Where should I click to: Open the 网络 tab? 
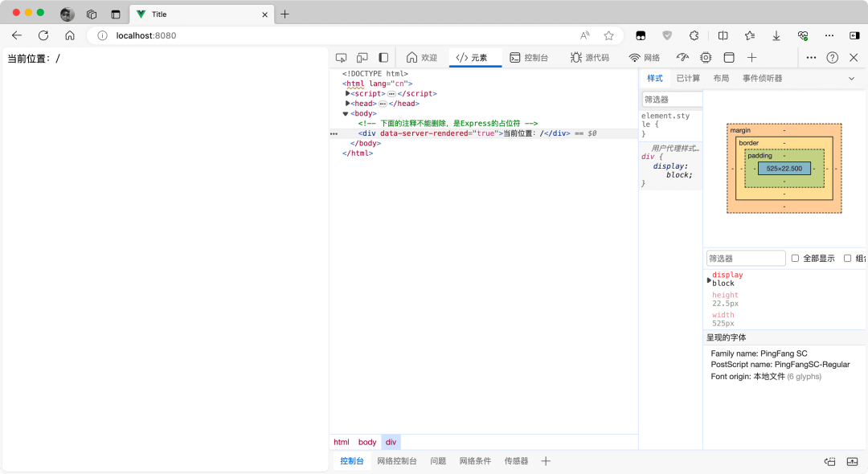[x=645, y=58]
